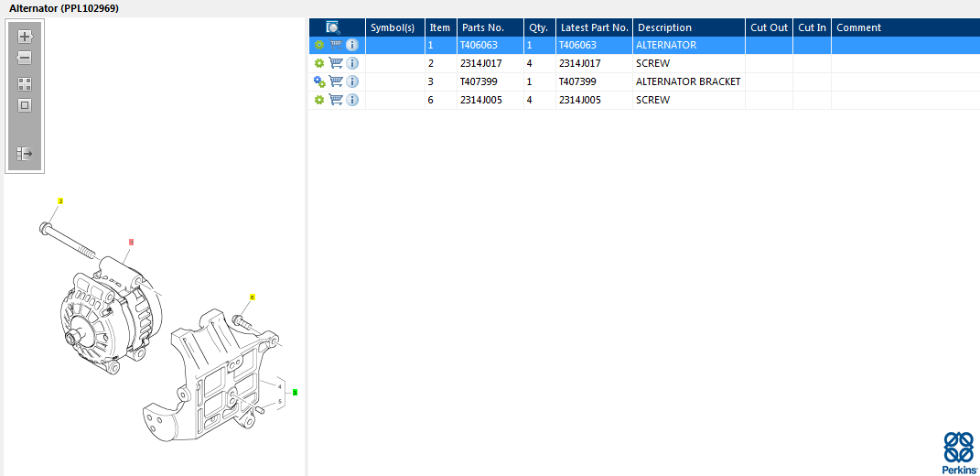This screenshot has width=980, height=476.
Task: Sort by the Qty. column header
Action: tap(539, 27)
